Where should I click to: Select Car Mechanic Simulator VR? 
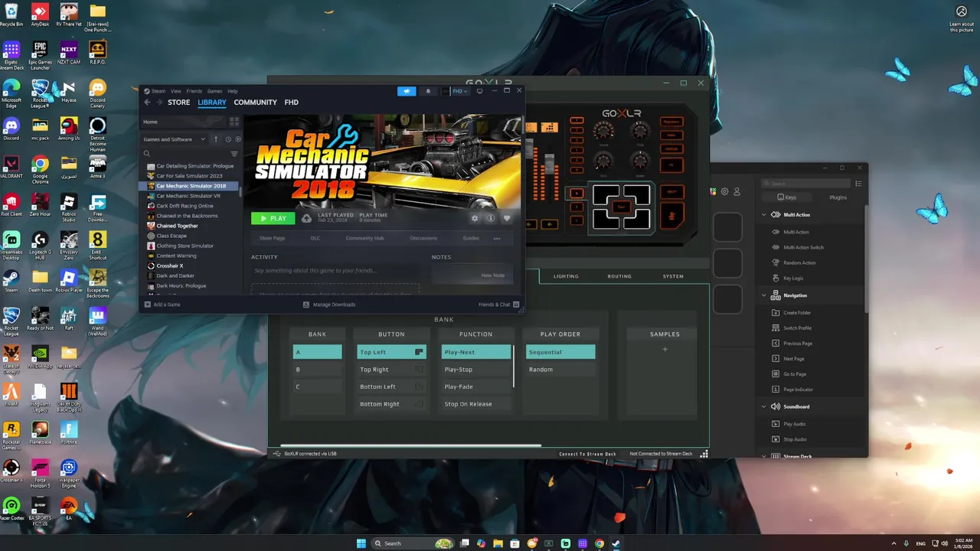click(x=188, y=196)
